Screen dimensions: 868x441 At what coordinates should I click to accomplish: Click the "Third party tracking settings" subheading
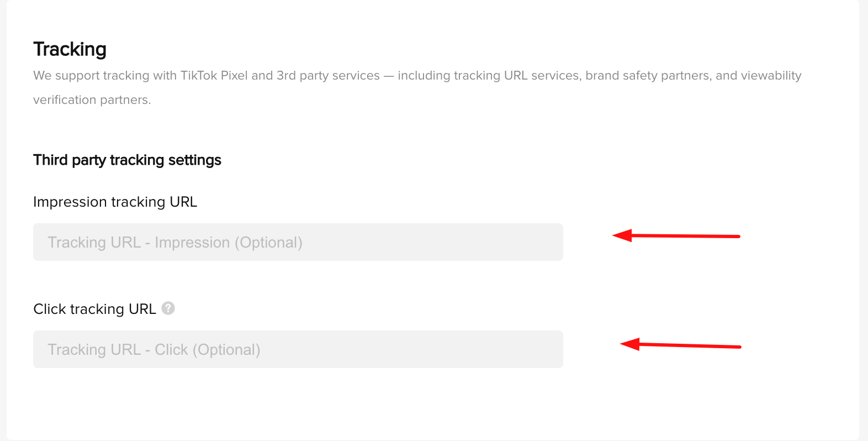pyautogui.click(x=127, y=160)
